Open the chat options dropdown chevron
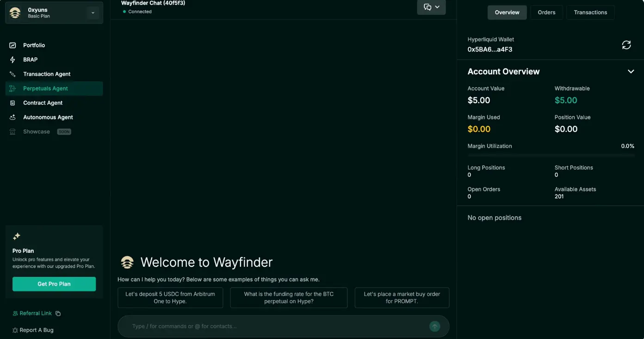Screen dimensions: 644x339 click(438, 7)
